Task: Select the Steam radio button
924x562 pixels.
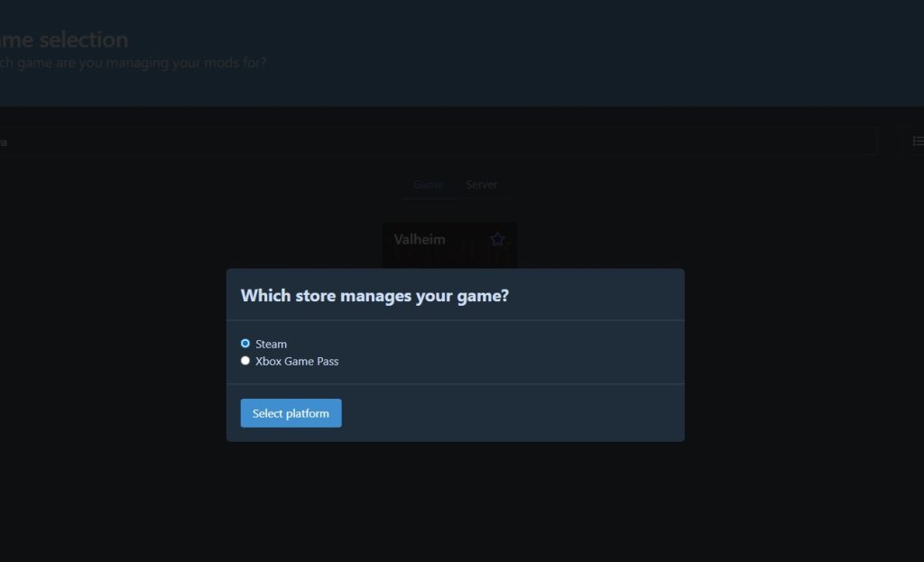Action: point(245,344)
